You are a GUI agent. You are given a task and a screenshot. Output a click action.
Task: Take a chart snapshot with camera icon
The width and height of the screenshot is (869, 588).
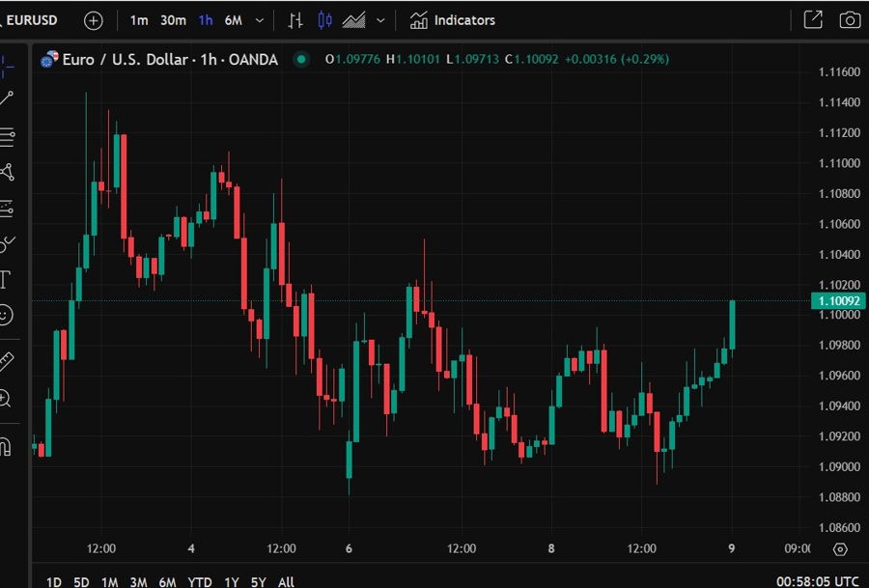pyautogui.click(x=850, y=19)
